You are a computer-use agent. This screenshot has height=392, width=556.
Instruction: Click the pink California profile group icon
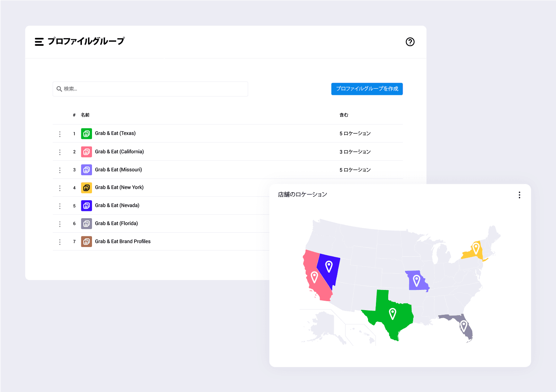click(86, 152)
